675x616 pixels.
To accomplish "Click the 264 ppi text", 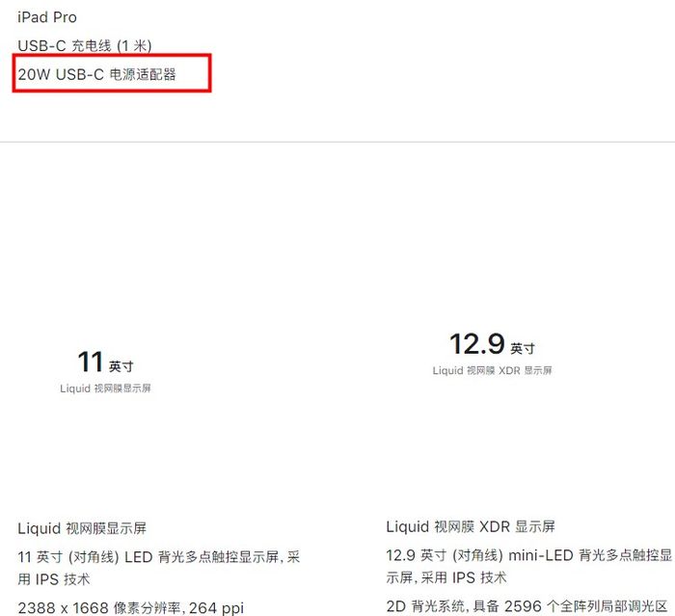I will [217, 608].
